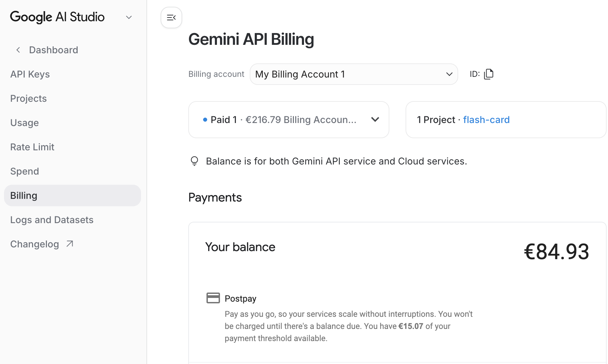The image size is (608, 364).
Task: Open the Projects section
Action: (x=28, y=98)
